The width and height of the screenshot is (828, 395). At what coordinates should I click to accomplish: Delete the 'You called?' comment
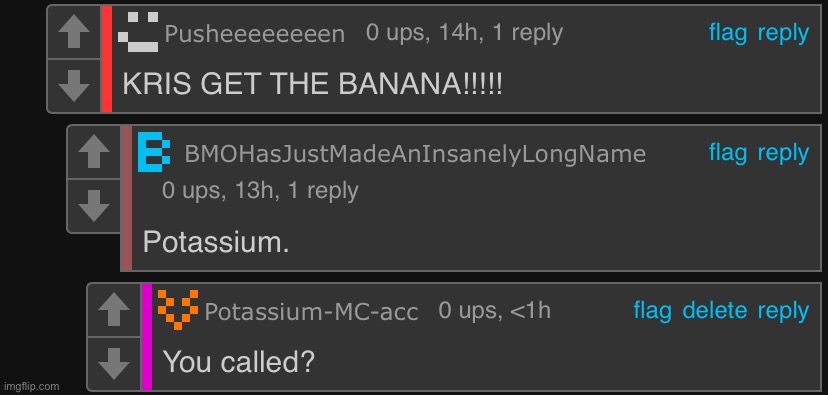coord(714,311)
